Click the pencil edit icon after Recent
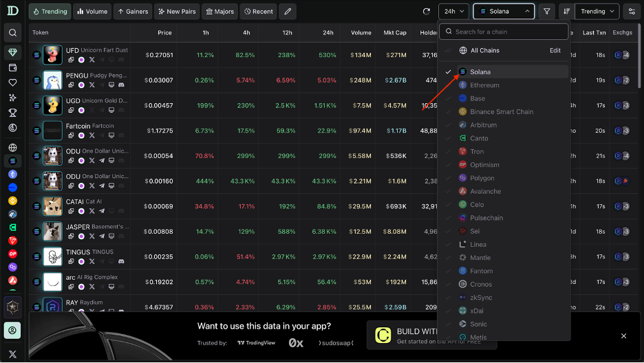 (288, 12)
